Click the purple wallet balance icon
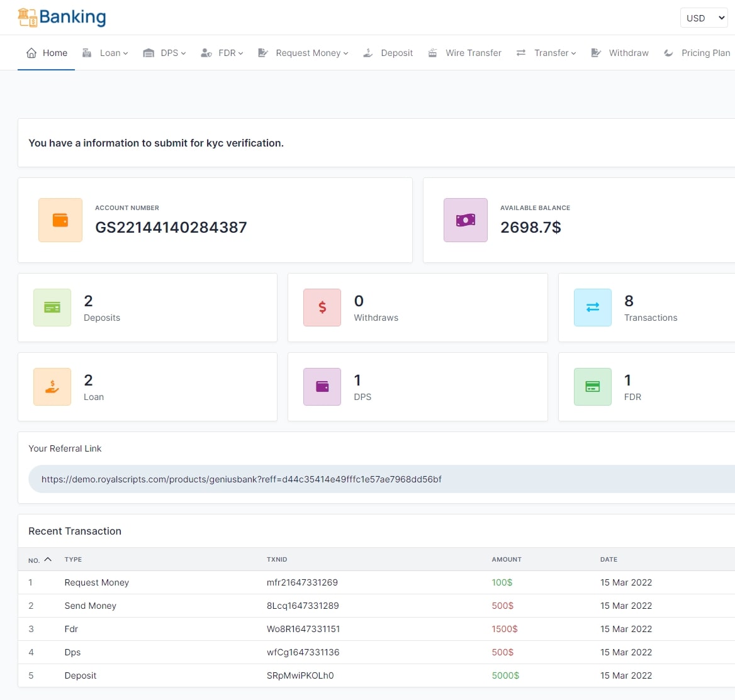Image resolution: width=735 pixels, height=700 pixels. tap(466, 220)
